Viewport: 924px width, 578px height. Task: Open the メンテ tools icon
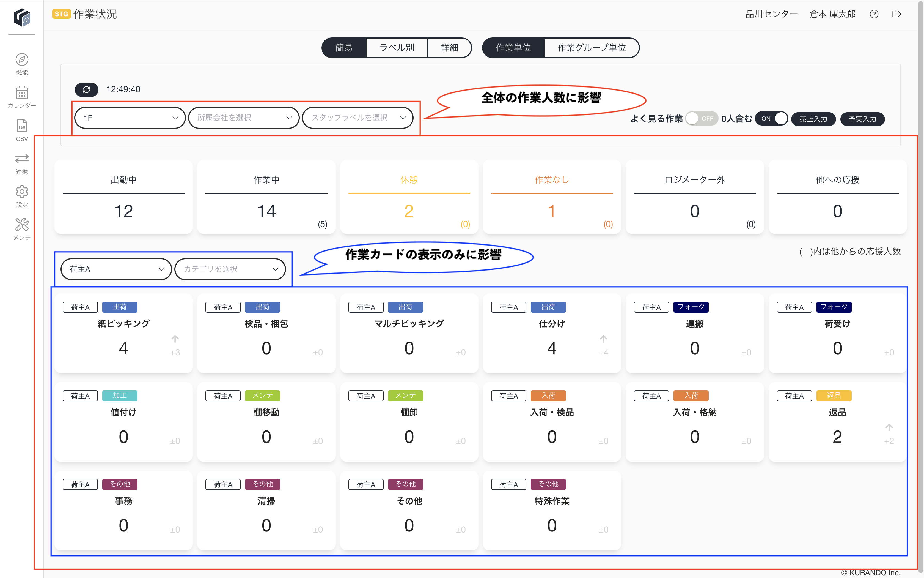pyautogui.click(x=22, y=225)
